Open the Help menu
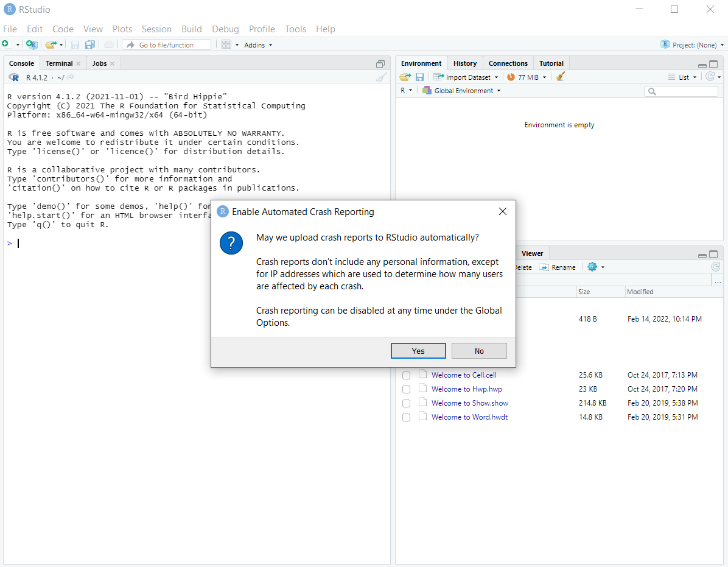728x567 pixels. coord(326,29)
